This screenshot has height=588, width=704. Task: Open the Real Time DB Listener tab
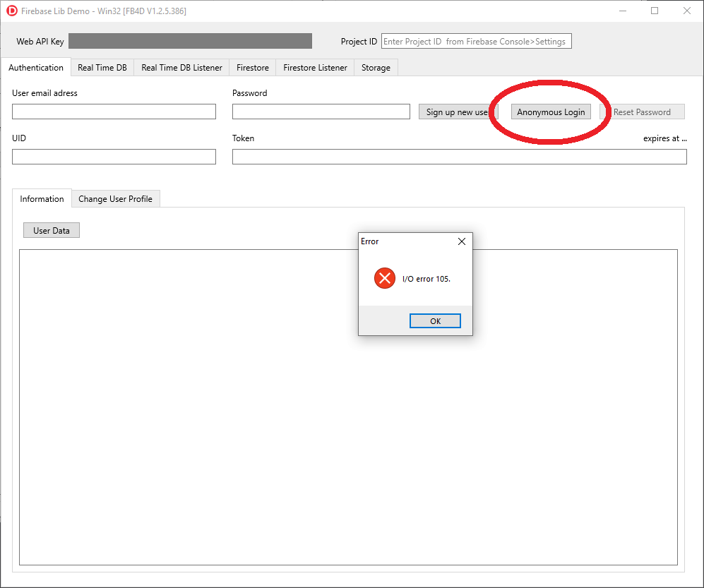tap(182, 67)
